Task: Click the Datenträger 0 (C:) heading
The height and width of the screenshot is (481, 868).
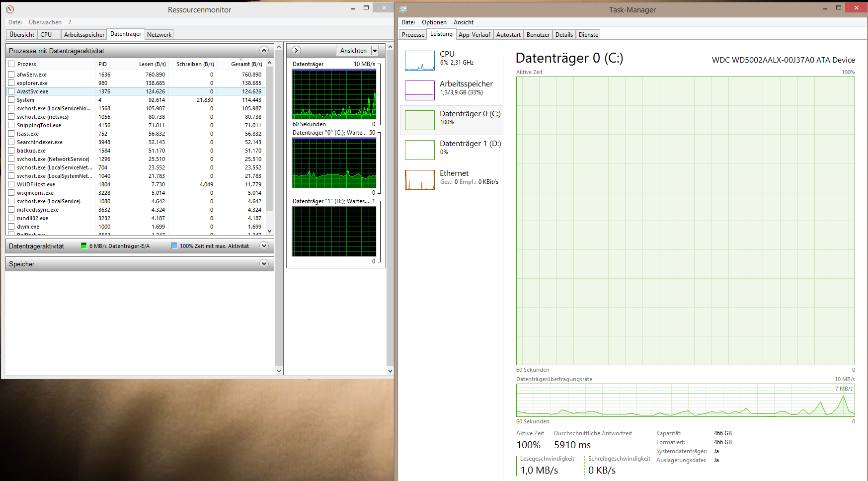Action: [569, 58]
